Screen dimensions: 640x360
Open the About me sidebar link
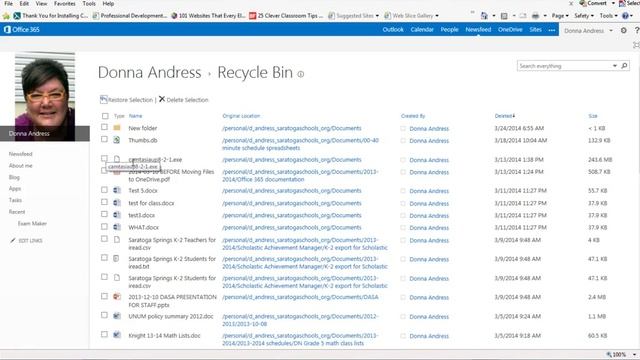click(x=20, y=166)
